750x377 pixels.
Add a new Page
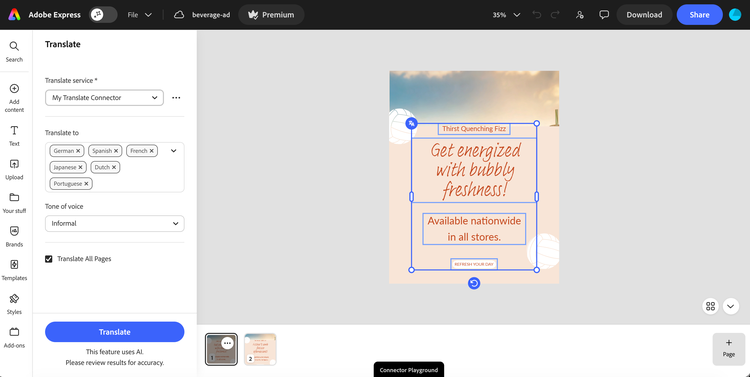click(728, 349)
